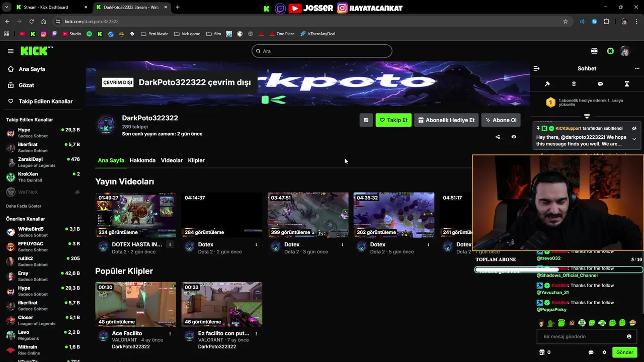Viewport: 644px width, 362px height.
Task: Open the stream dashboard camera icon
Action: 594,51
